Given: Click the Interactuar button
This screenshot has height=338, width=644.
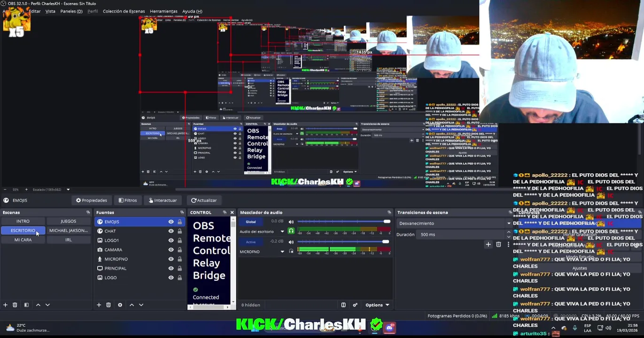Looking at the screenshot, I should point(163,200).
